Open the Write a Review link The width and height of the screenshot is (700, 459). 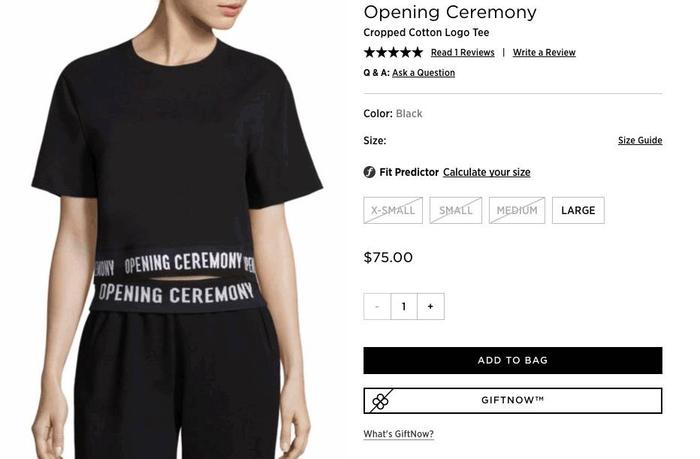click(544, 52)
